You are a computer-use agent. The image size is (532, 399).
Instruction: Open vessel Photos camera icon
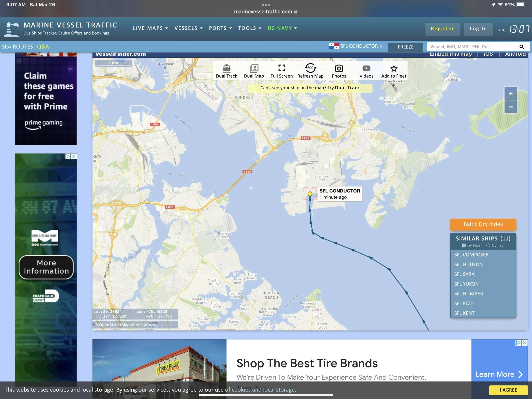click(339, 68)
